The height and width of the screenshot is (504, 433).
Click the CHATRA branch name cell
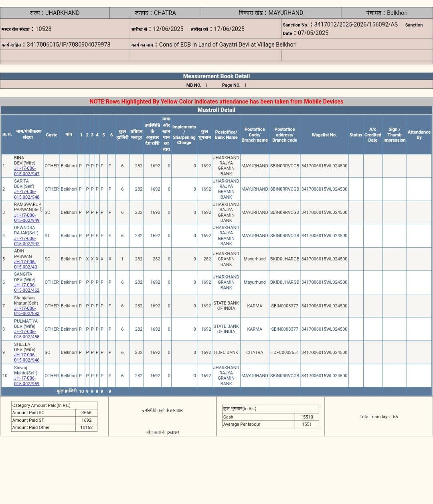click(x=255, y=353)
